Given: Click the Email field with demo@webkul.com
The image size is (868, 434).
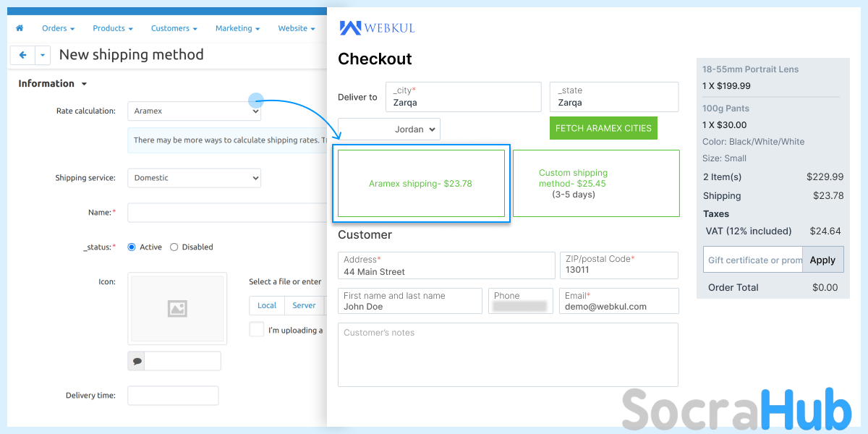Looking at the screenshot, I should click(619, 301).
